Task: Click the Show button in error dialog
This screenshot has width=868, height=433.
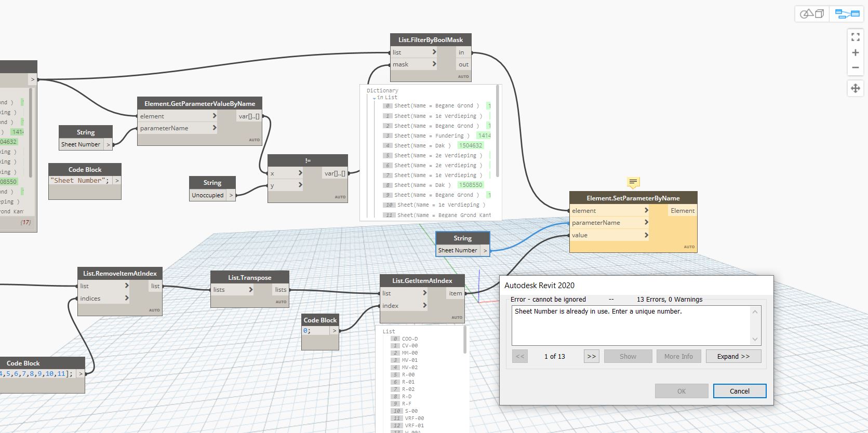Action: point(627,356)
